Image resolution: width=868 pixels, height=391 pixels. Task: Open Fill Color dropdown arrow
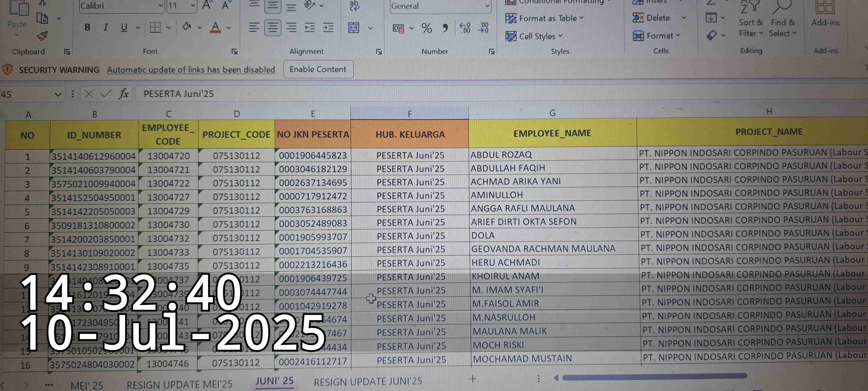[200, 28]
